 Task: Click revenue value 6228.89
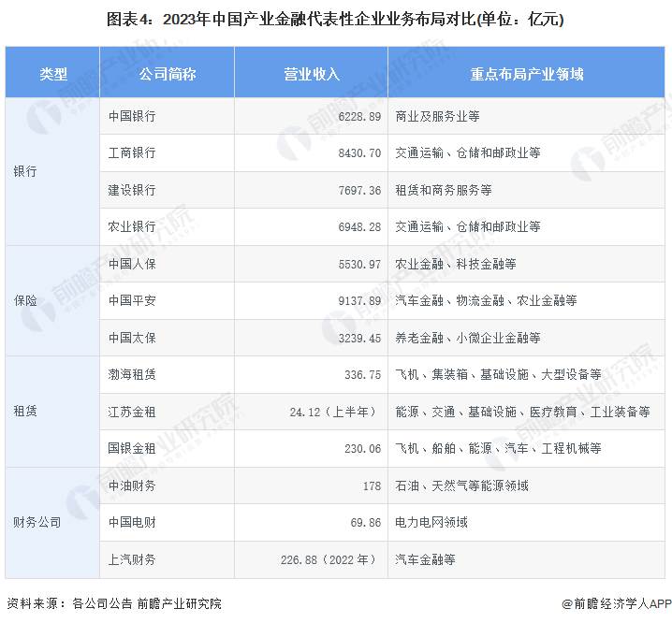(359, 117)
